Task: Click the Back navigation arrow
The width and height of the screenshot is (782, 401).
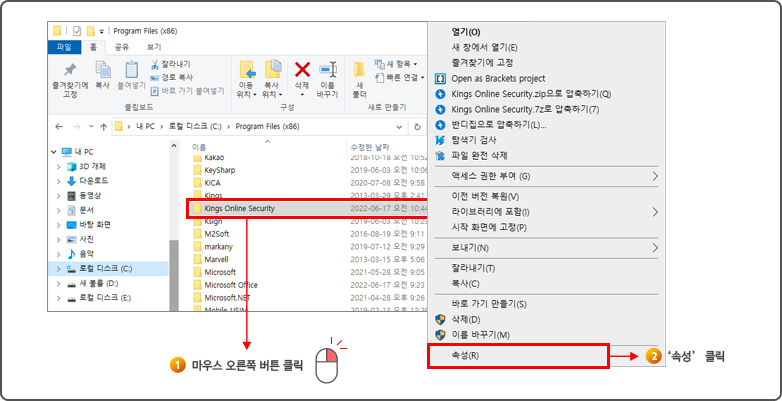Action: pos(59,127)
